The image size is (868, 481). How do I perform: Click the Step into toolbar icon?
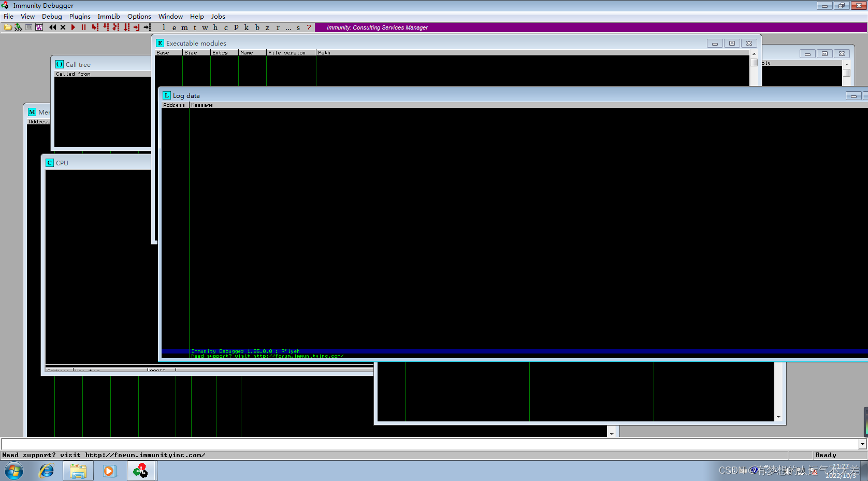(x=95, y=27)
